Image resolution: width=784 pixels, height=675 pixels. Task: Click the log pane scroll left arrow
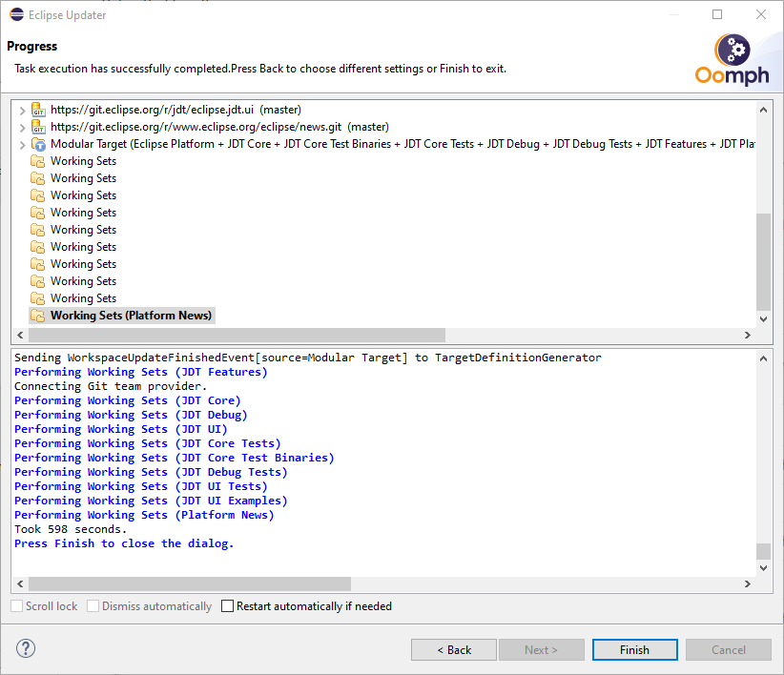click(20, 583)
